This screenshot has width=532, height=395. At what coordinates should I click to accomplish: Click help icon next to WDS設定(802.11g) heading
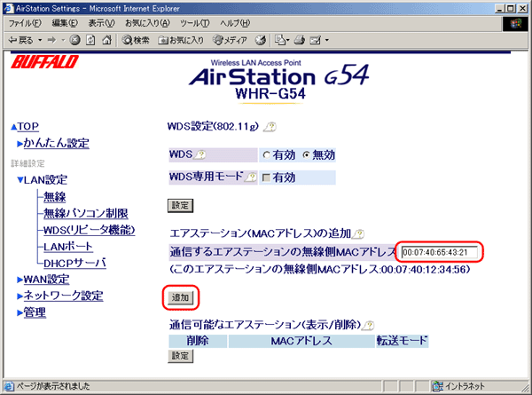coord(270,127)
